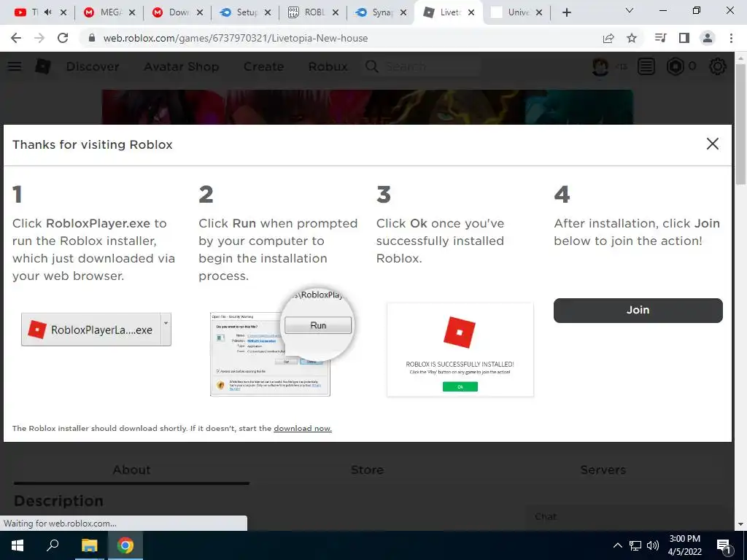Close the Thanks for visiting Roblox dialog
Image resolution: width=747 pixels, height=560 pixels.
pyautogui.click(x=712, y=144)
